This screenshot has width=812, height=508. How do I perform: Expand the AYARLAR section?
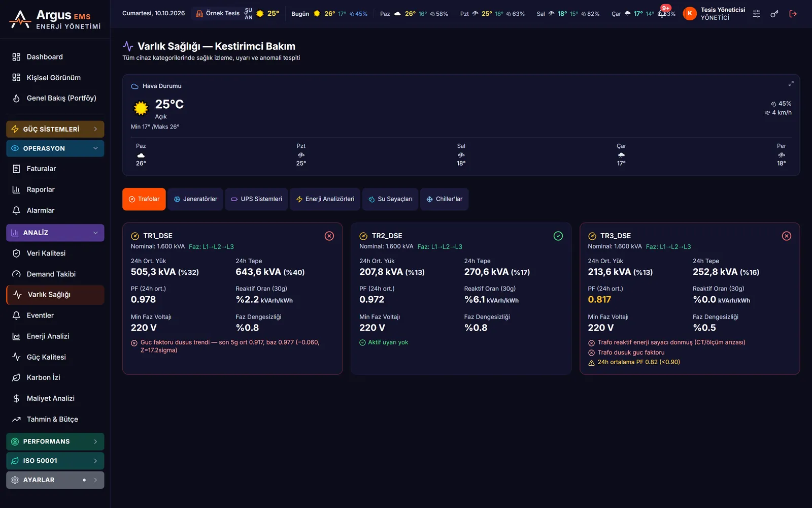click(x=55, y=480)
